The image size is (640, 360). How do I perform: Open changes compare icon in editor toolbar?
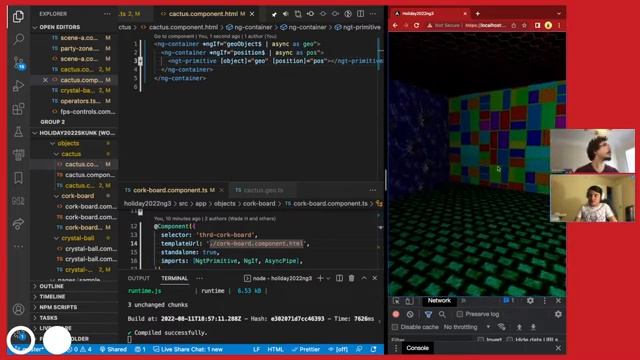click(x=298, y=13)
